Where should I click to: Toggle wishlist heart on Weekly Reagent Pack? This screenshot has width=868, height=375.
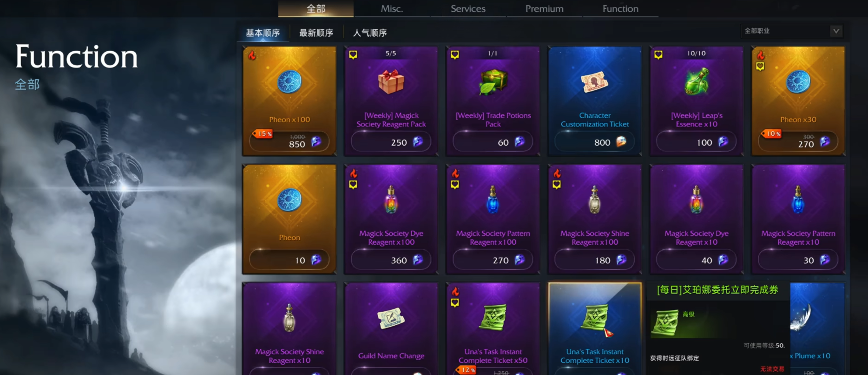tap(353, 55)
